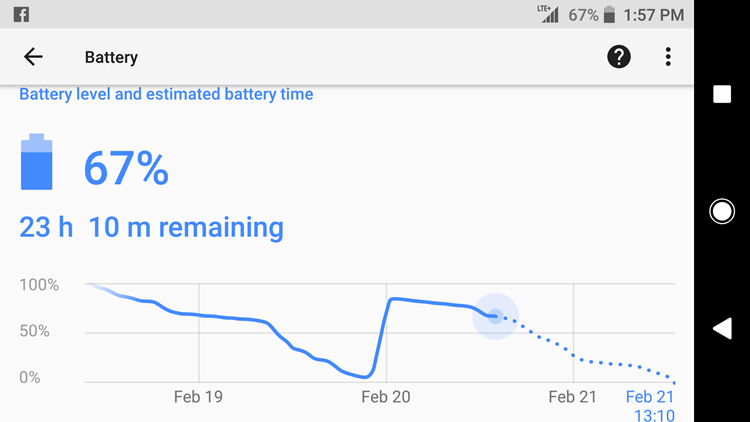Tap the Android home circle button

click(x=722, y=211)
